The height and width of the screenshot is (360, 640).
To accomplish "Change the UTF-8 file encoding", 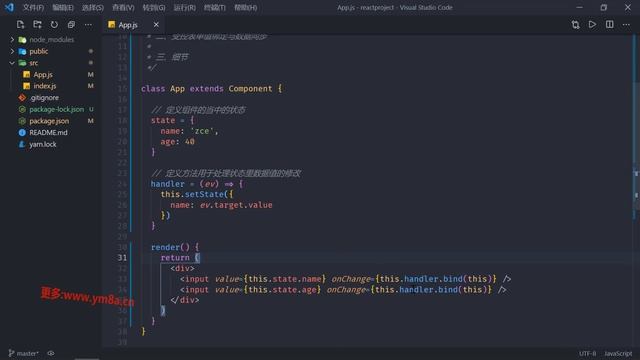I will (587, 353).
